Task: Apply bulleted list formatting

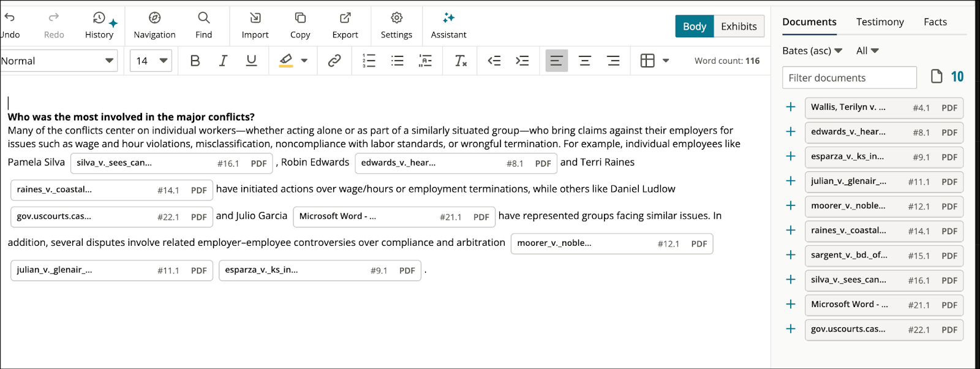Action: (398, 61)
